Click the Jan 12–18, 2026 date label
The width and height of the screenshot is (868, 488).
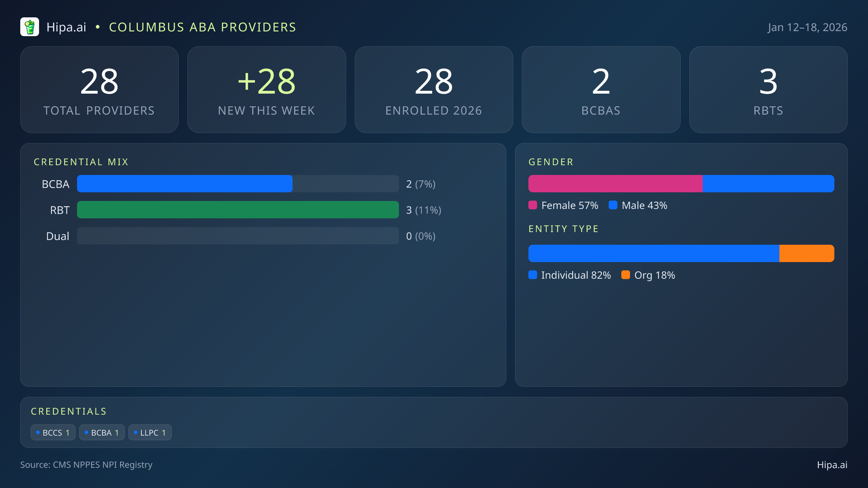pos(808,27)
